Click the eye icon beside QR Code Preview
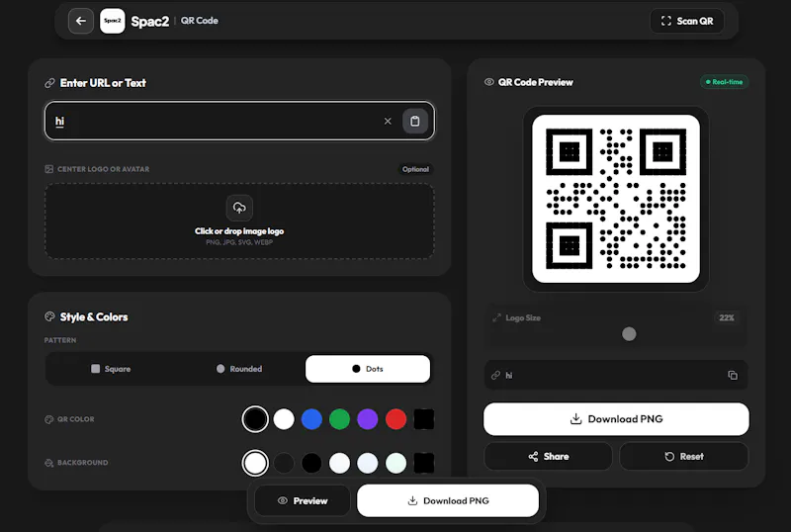Image resolution: width=791 pixels, height=532 pixels. click(x=488, y=82)
